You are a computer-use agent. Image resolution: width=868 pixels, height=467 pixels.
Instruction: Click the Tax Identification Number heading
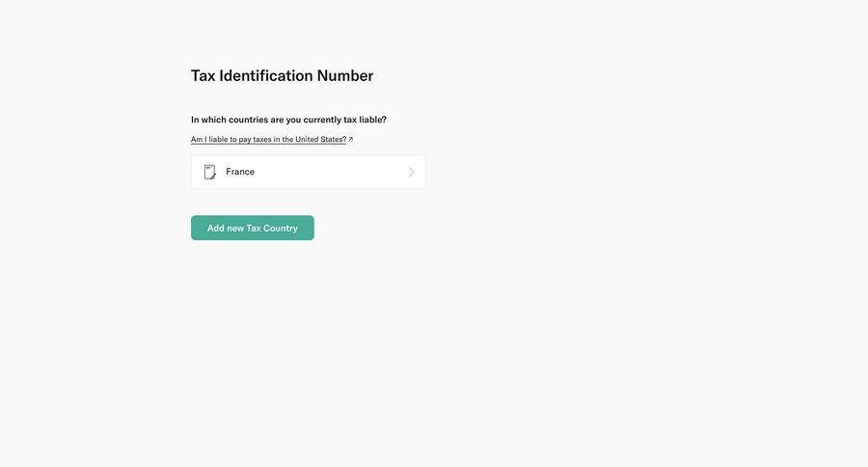pyautogui.click(x=282, y=76)
